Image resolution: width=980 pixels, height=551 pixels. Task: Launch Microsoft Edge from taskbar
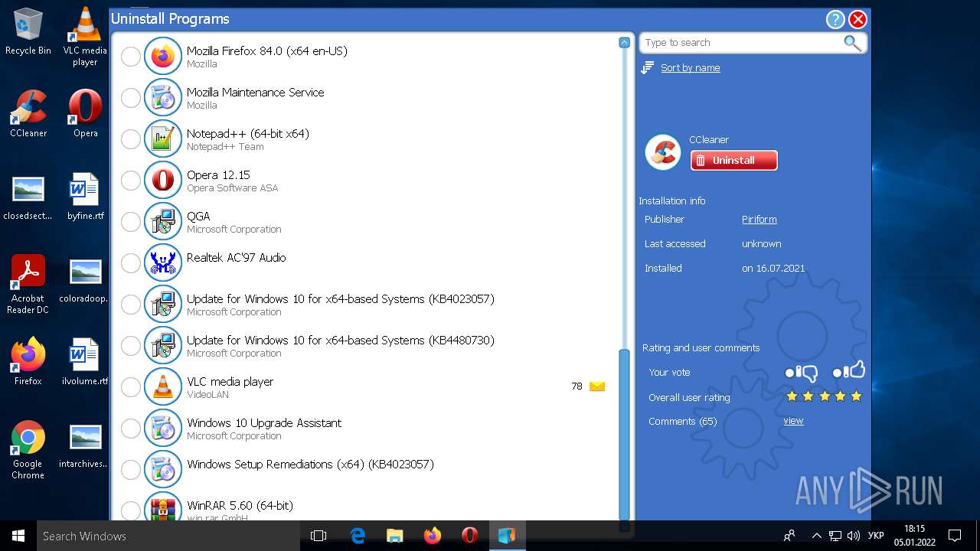pyautogui.click(x=358, y=536)
